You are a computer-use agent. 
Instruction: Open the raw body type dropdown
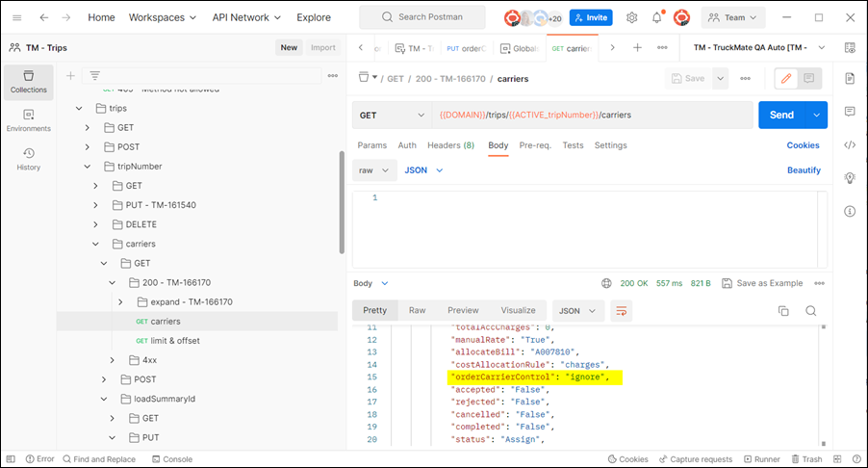coord(373,170)
